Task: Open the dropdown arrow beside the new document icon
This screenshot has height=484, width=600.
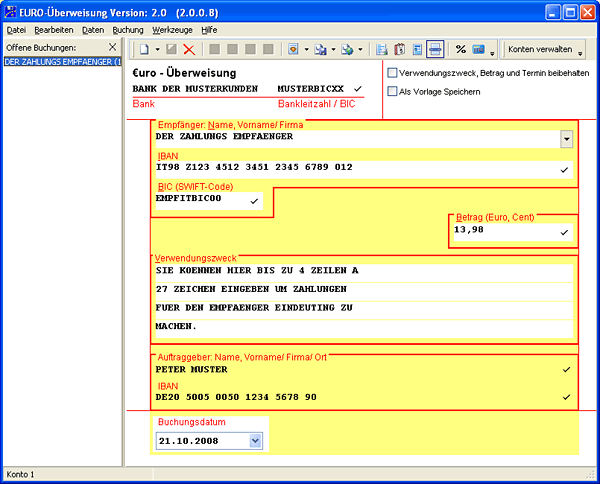Action: click(157, 49)
